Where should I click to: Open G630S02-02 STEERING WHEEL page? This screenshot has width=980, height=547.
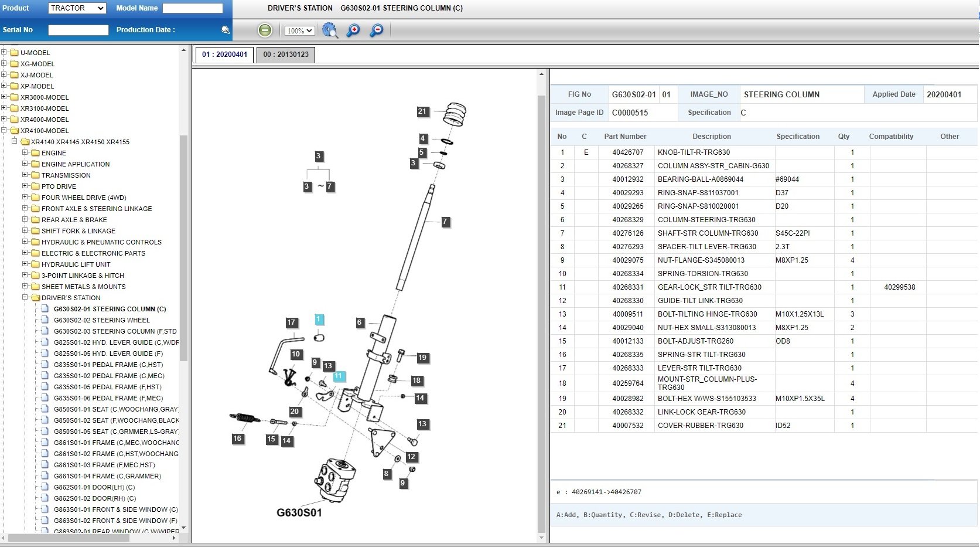click(x=102, y=320)
